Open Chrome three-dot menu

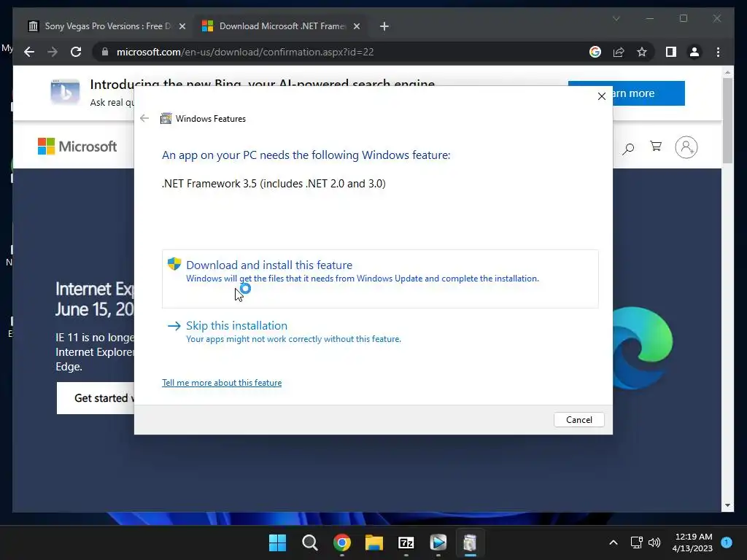(718, 52)
